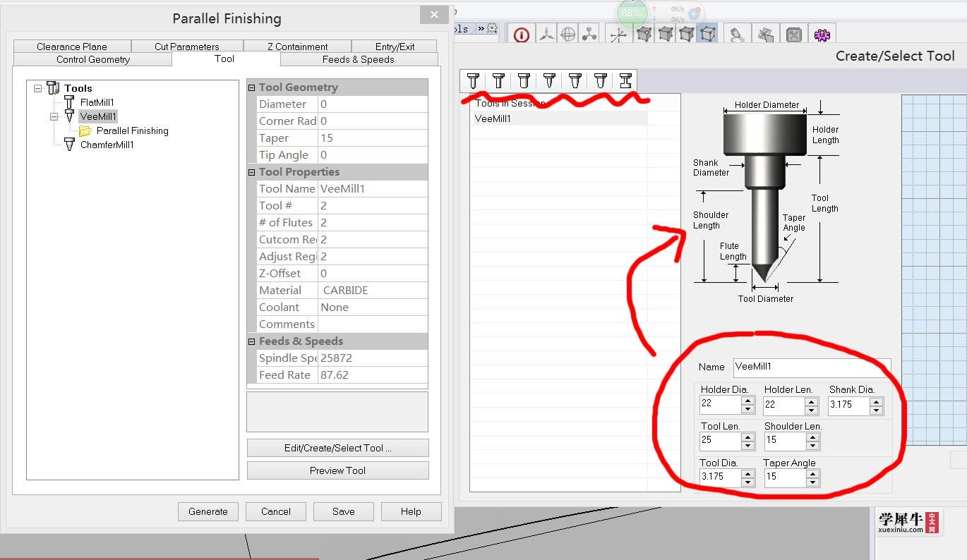The image size is (967, 560).
Task: Select the I-shaped tool type icon
Action: point(625,81)
